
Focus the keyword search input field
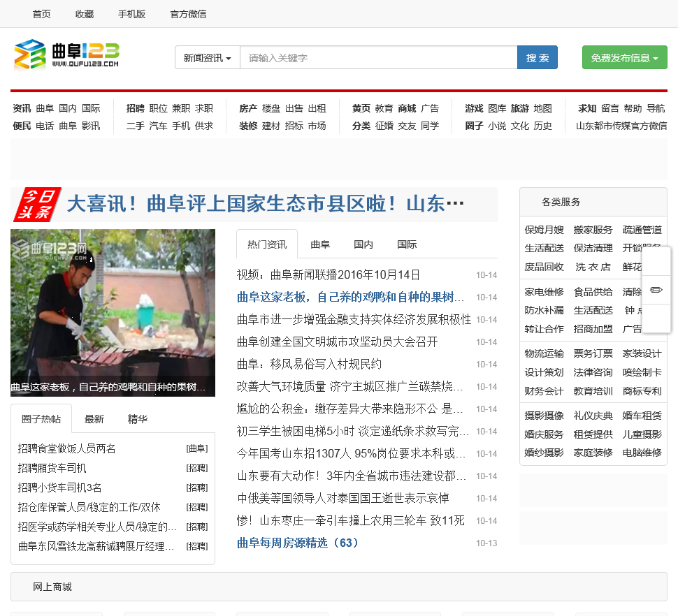pos(377,58)
